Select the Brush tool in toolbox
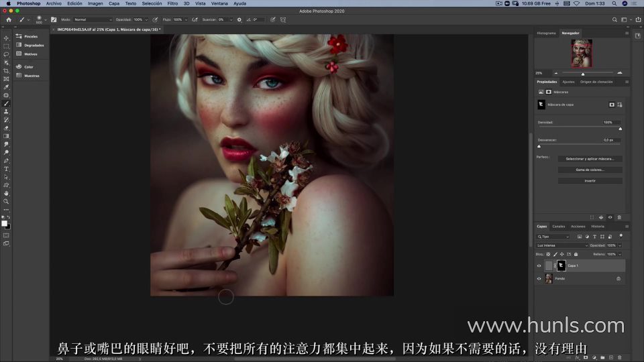Screen dimensions: 644x362 [x=6, y=104]
